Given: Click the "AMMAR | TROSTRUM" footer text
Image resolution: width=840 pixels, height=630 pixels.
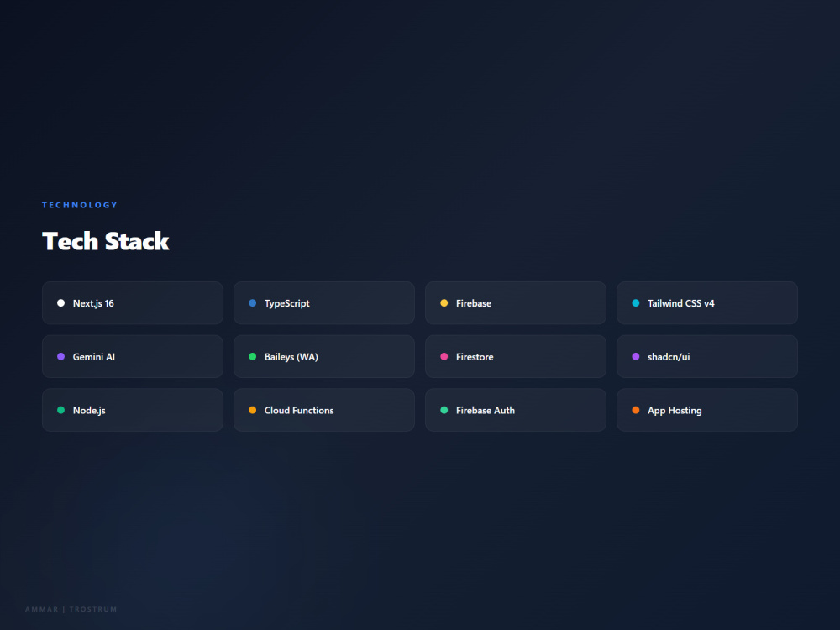Looking at the screenshot, I should [x=71, y=609].
